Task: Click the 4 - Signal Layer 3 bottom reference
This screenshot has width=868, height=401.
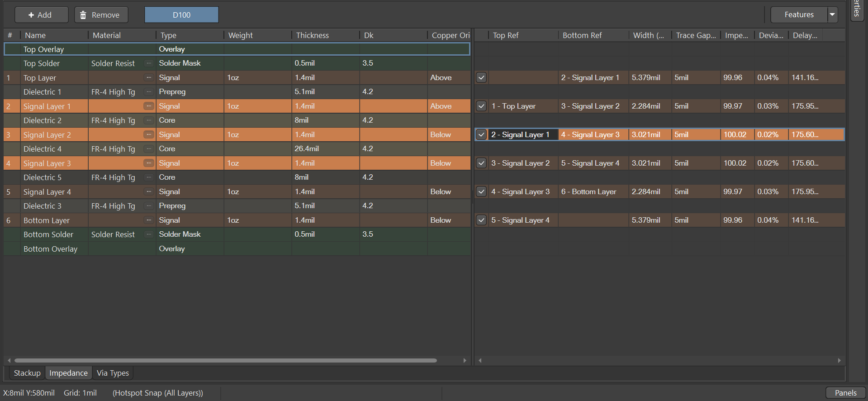Action: click(593, 134)
